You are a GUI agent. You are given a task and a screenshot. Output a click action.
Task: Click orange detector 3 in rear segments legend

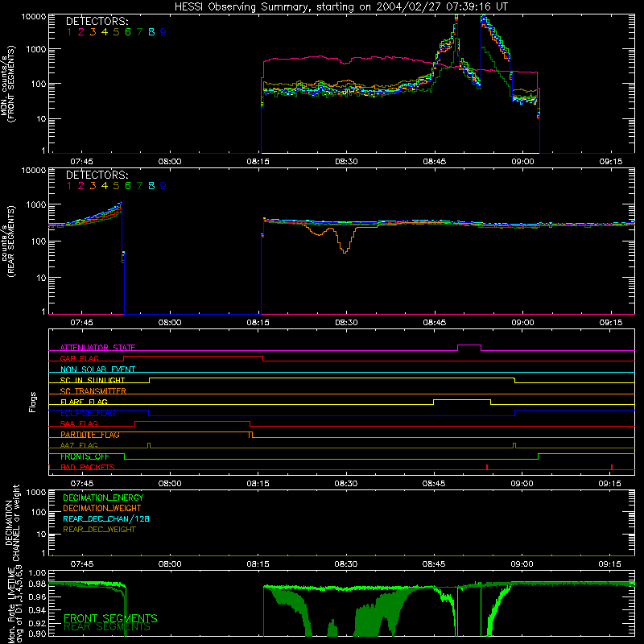coord(93,186)
